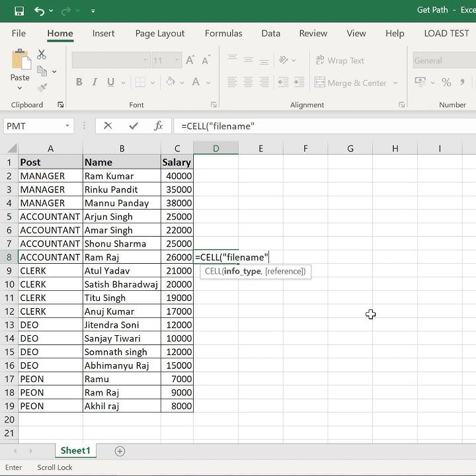Viewport: 476px width, 476px height.
Task: Click the Copy icon
Action: tap(42, 71)
